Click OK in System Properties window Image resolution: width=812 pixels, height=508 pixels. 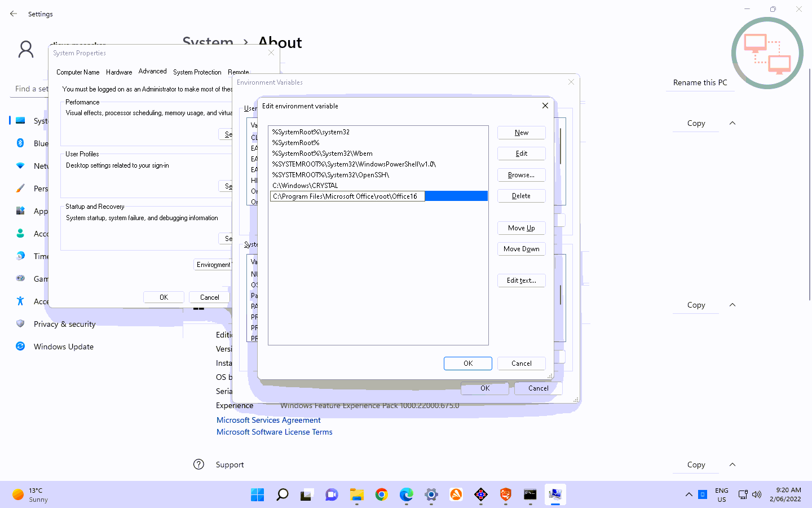tap(164, 297)
